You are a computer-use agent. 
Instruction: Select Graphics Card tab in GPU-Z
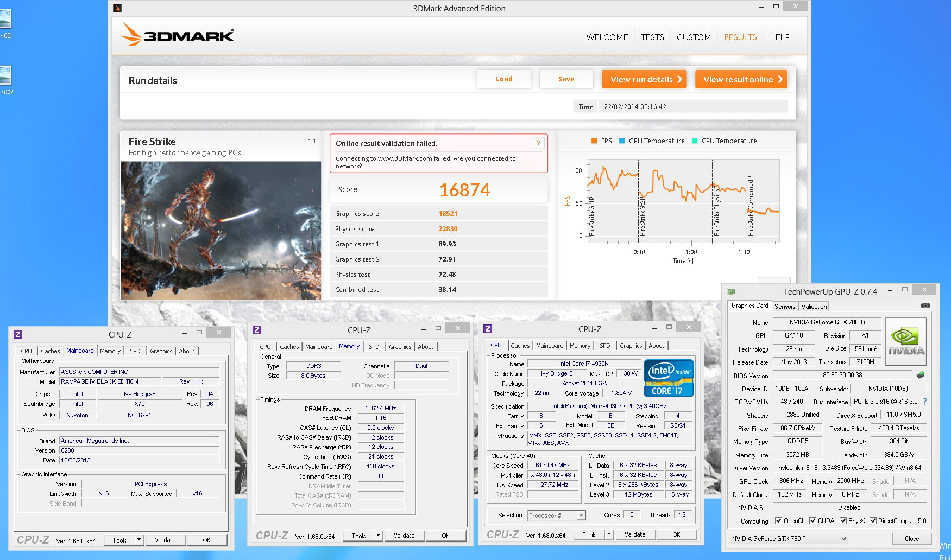tap(750, 306)
